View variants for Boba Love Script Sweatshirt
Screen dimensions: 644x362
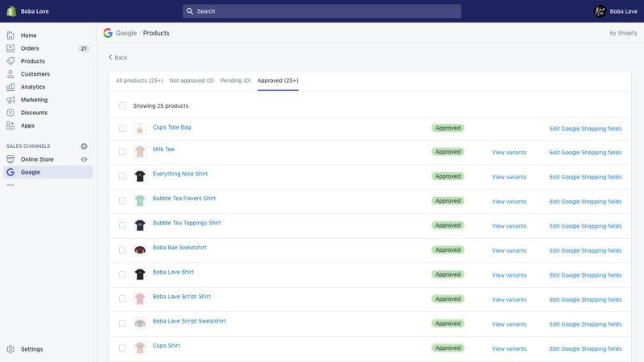[509, 324]
